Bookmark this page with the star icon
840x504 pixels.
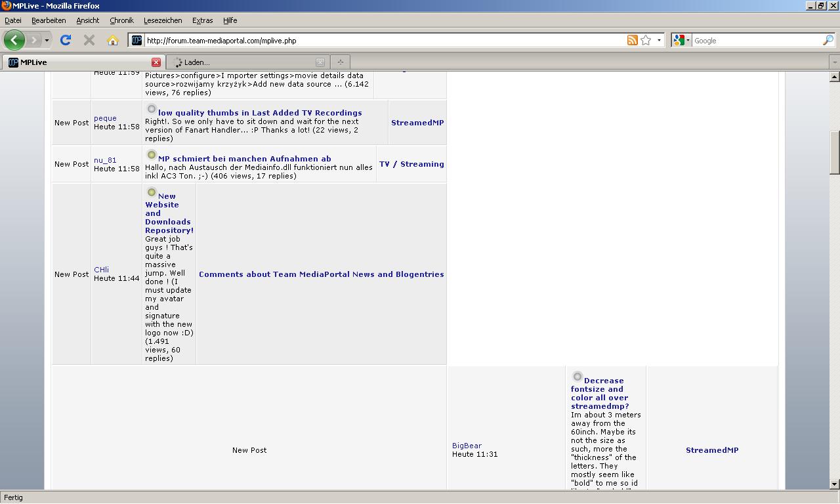tap(646, 40)
